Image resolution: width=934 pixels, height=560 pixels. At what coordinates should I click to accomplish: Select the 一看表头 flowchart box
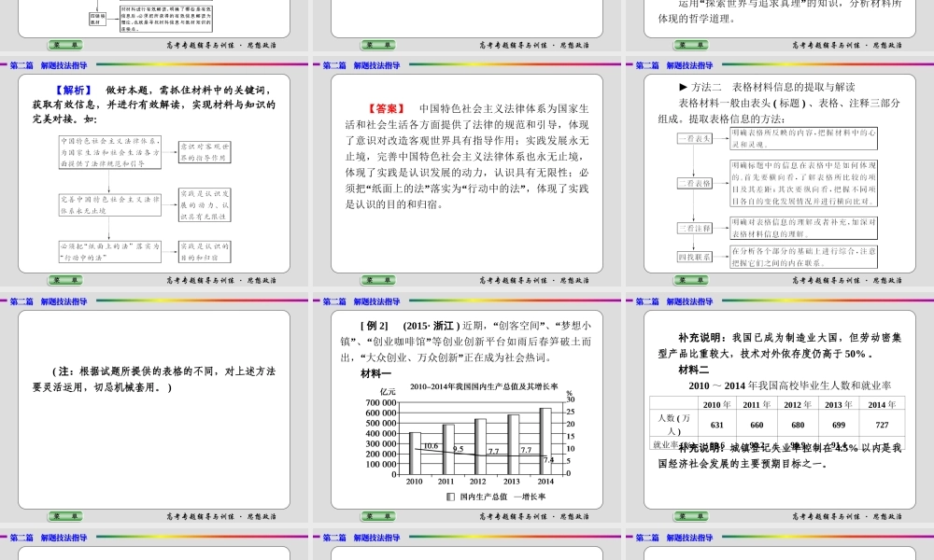[x=695, y=138]
